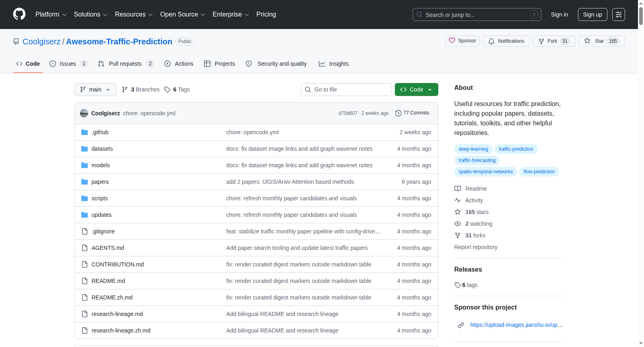Click the Search or jump to field

(x=477, y=15)
